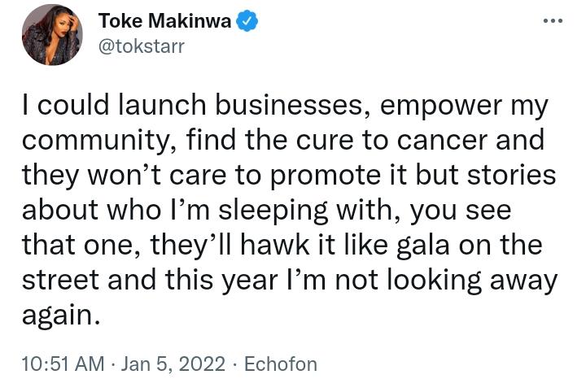This screenshot has height=392, width=586.
Task: Open Toke Makinwa's profile picture
Action: 52,35
